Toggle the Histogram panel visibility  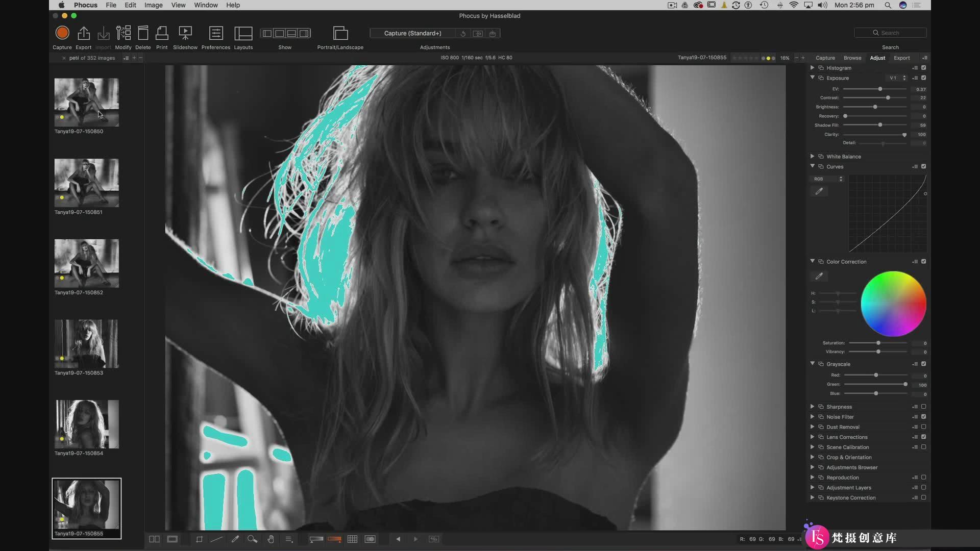(924, 67)
